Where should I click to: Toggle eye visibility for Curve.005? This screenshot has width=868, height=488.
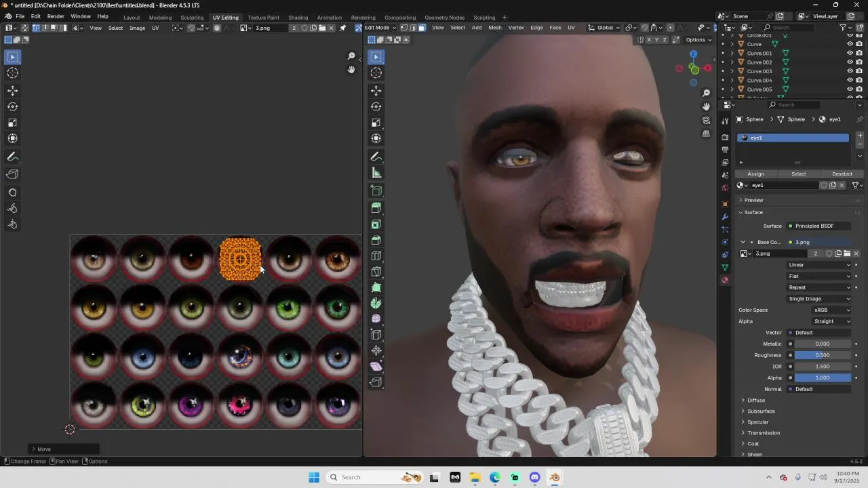[850, 89]
